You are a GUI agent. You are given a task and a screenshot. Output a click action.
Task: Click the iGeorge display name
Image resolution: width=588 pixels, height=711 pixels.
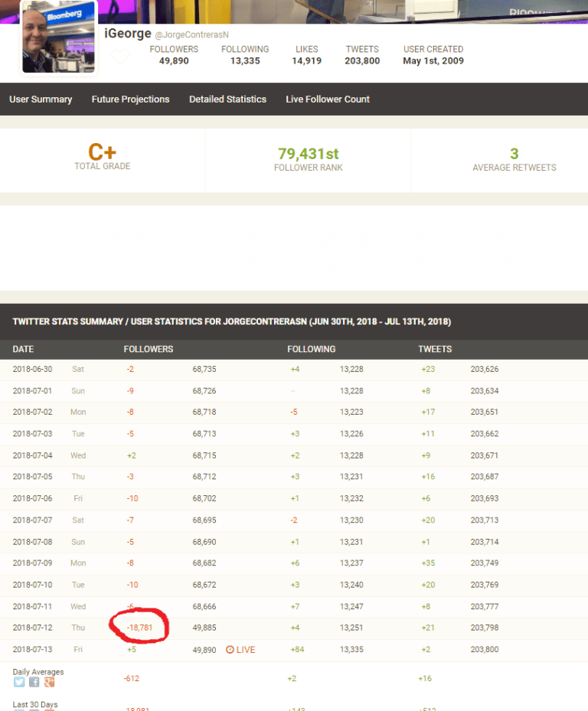tap(127, 34)
